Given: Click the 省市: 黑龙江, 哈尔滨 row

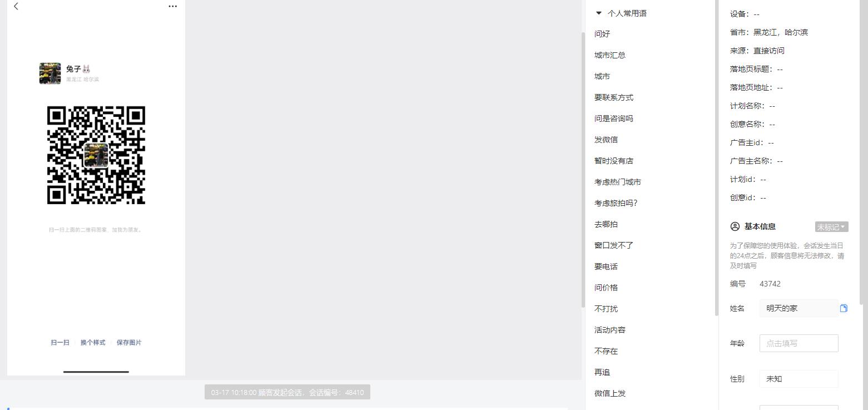Looking at the screenshot, I should (x=769, y=32).
